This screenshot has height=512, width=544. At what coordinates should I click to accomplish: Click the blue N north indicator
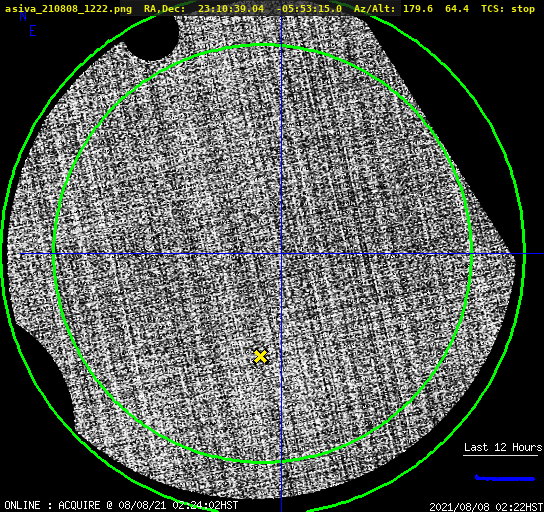[23, 17]
